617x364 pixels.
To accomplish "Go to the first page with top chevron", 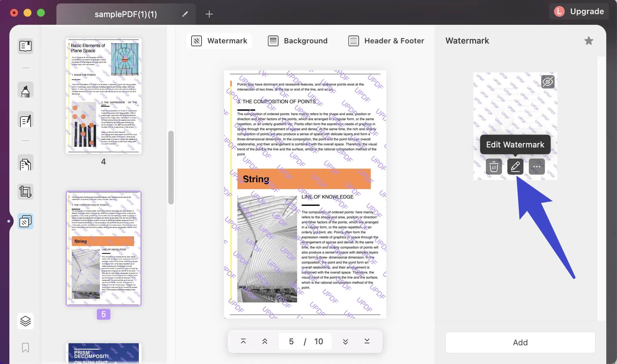I will coord(243,341).
